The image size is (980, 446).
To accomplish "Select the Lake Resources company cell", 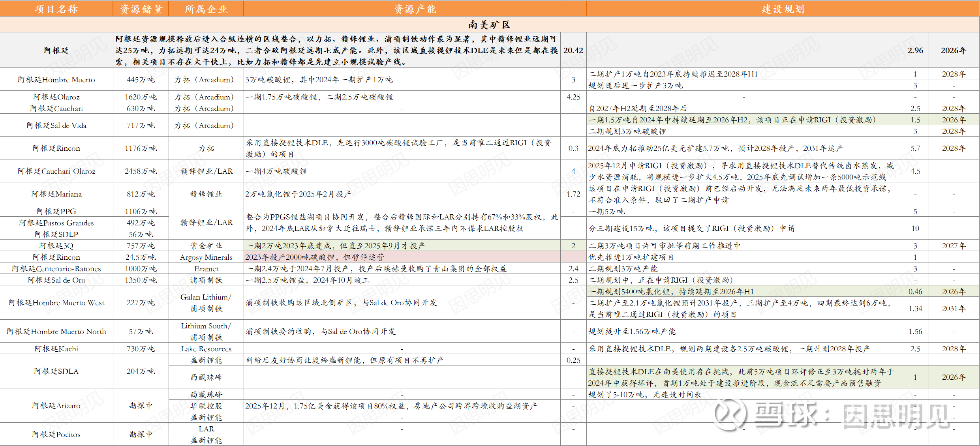I will point(206,349).
